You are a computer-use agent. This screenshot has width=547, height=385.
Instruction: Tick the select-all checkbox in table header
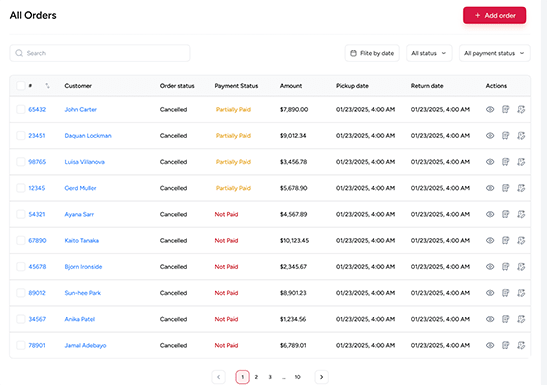(x=21, y=85)
